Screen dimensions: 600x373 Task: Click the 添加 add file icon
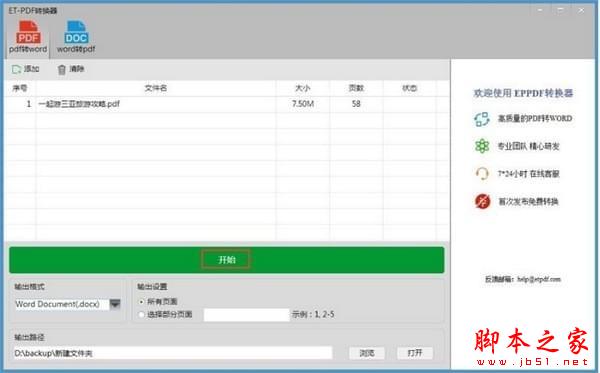click(x=16, y=69)
